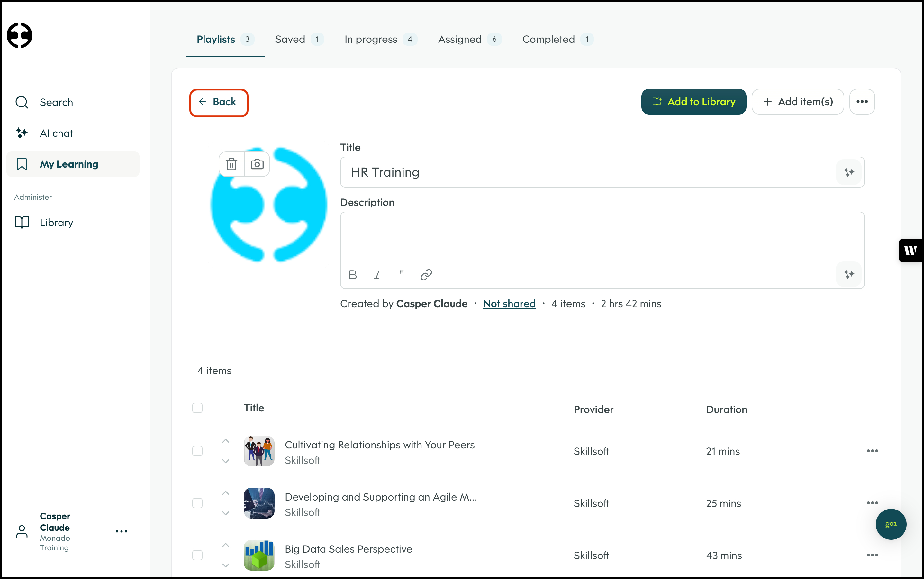Switch to the Saved tab
The height and width of the screenshot is (579, 924).
click(x=299, y=39)
